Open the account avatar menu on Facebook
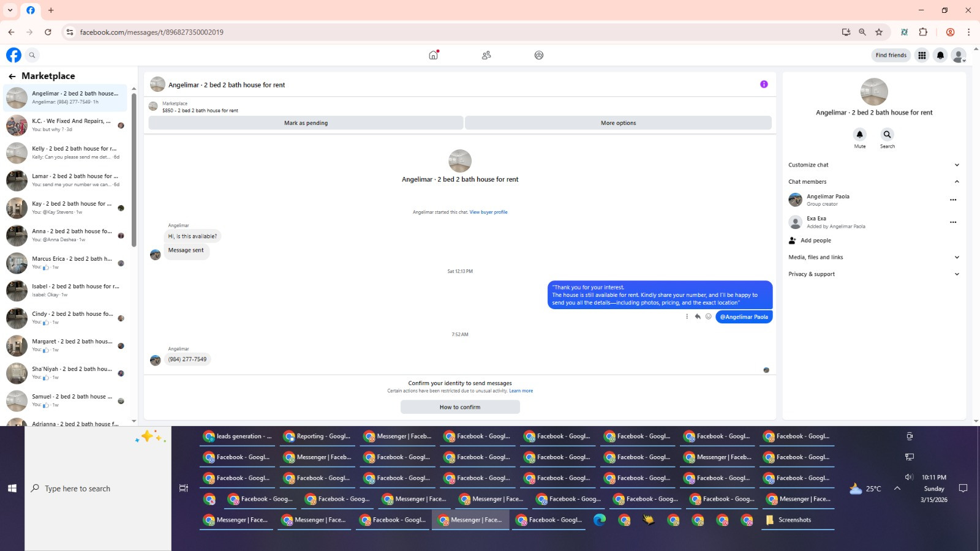 coord(959,55)
